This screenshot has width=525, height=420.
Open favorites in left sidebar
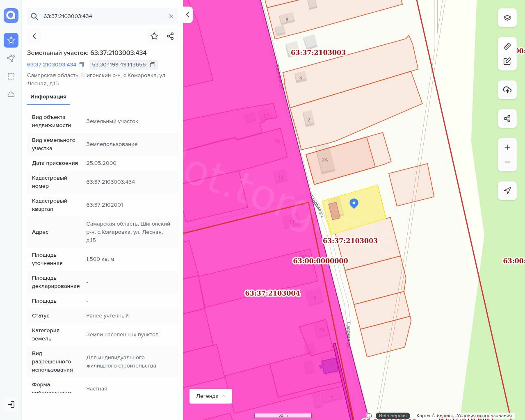click(x=11, y=40)
